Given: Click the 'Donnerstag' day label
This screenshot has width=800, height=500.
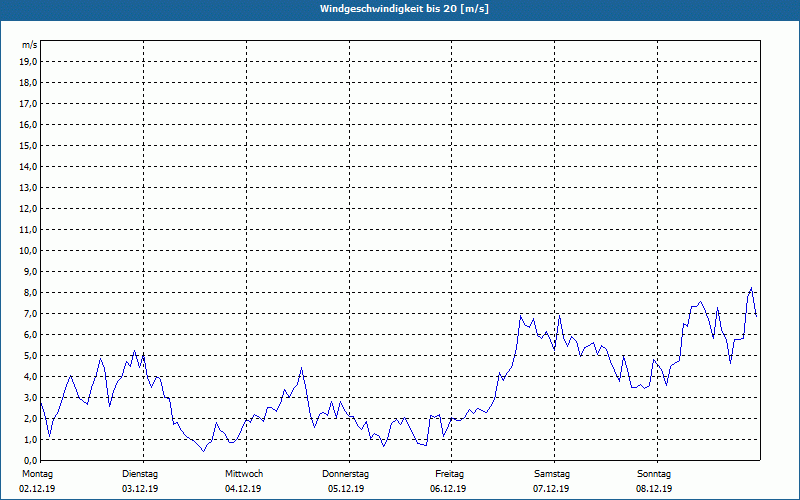Looking at the screenshot, I should coord(345,474).
